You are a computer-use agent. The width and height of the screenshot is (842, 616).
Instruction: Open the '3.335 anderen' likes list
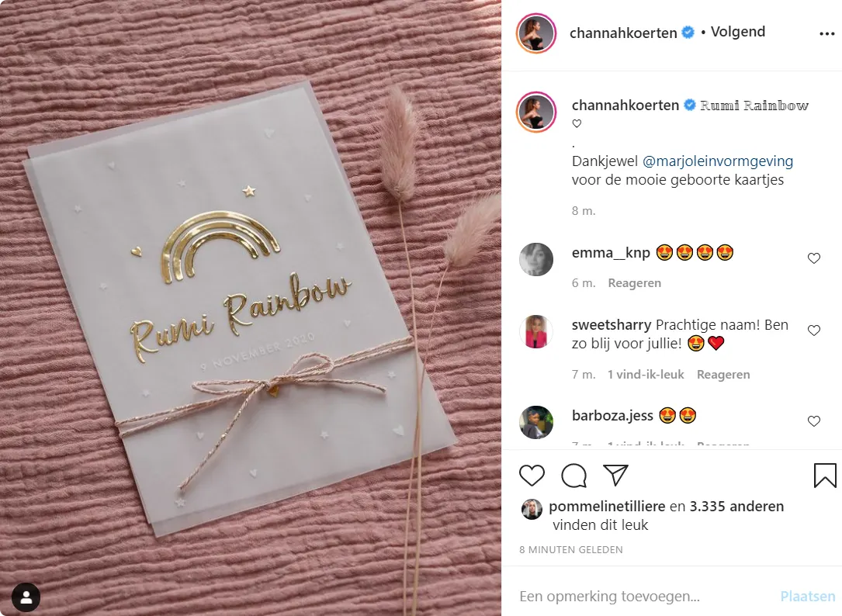coord(736,507)
